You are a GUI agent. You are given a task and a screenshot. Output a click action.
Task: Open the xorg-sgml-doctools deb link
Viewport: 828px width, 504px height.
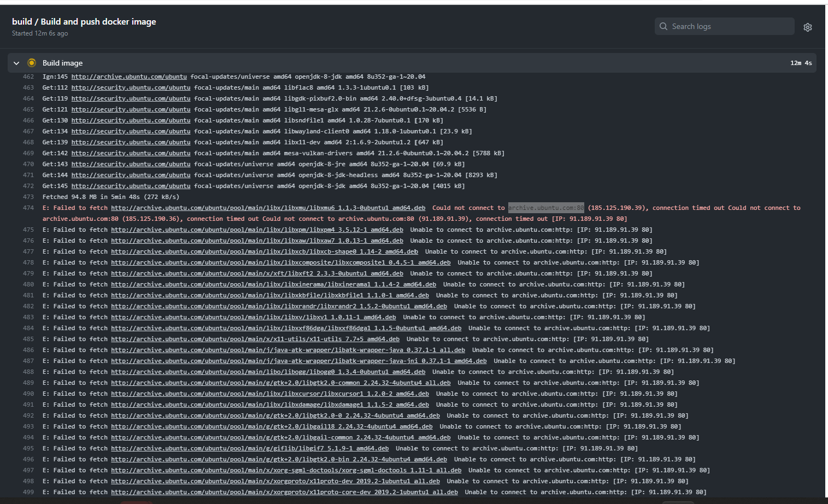pos(286,470)
